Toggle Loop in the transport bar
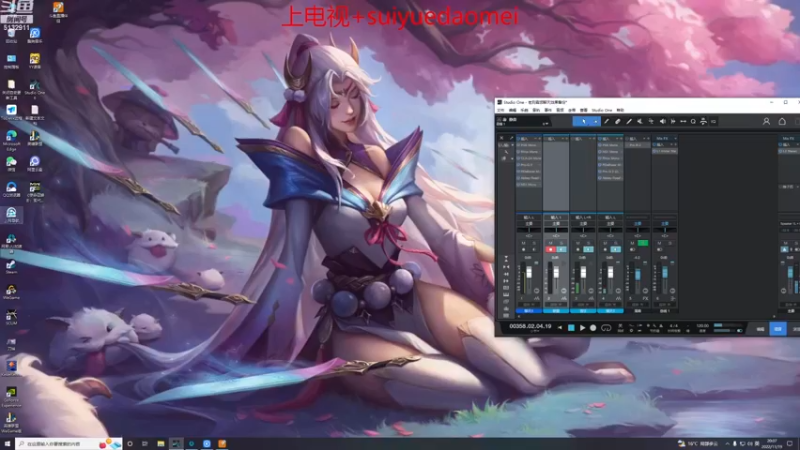The height and width of the screenshot is (450, 800). (x=606, y=328)
